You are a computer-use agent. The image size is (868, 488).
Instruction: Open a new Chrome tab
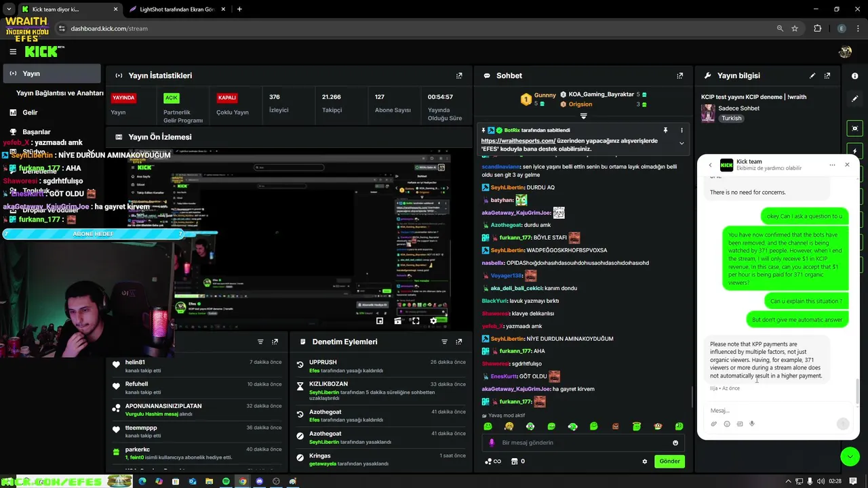[x=239, y=9]
